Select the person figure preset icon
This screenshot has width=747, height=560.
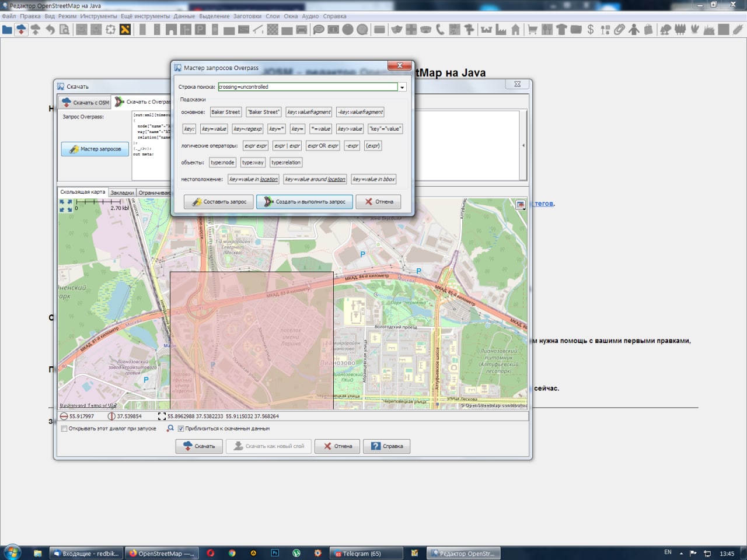(634, 29)
